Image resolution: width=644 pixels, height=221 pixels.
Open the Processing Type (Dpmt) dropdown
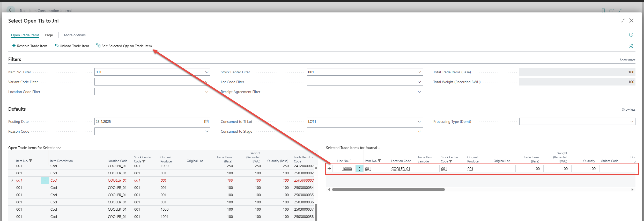coord(632,122)
